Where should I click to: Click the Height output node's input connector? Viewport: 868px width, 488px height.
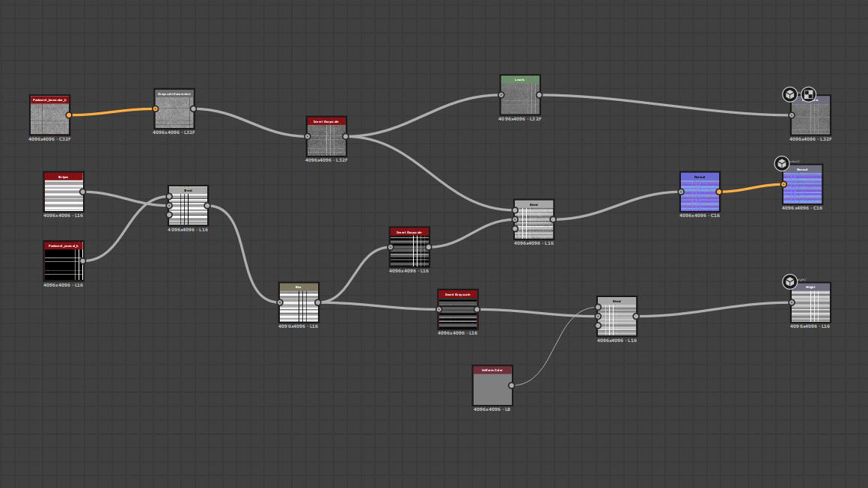coord(792,302)
